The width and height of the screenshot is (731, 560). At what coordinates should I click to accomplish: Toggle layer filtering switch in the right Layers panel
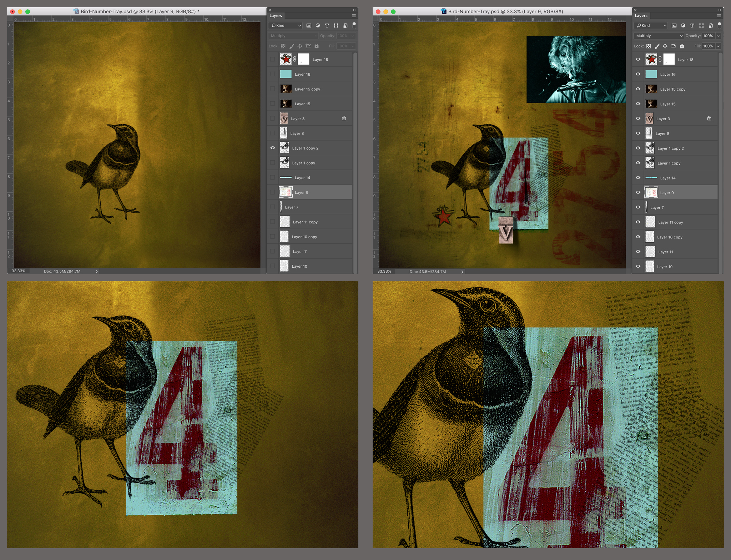click(720, 25)
